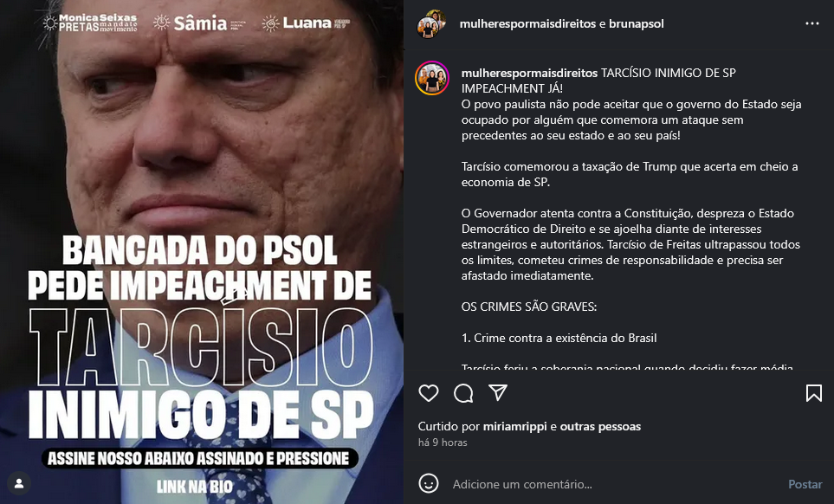Open mulherespormaisdireitos avatar beside caption
834x504 pixels.
point(432,78)
